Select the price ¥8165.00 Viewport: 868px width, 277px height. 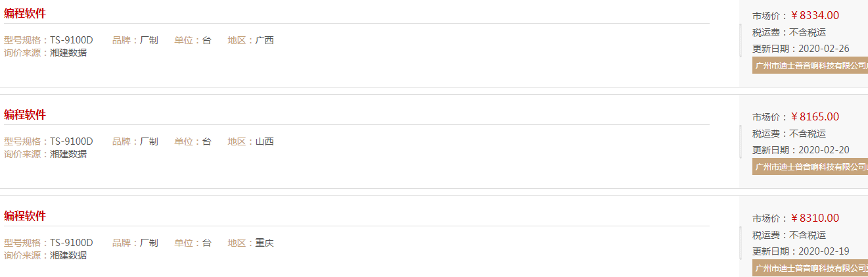pyautogui.click(x=814, y=116)
